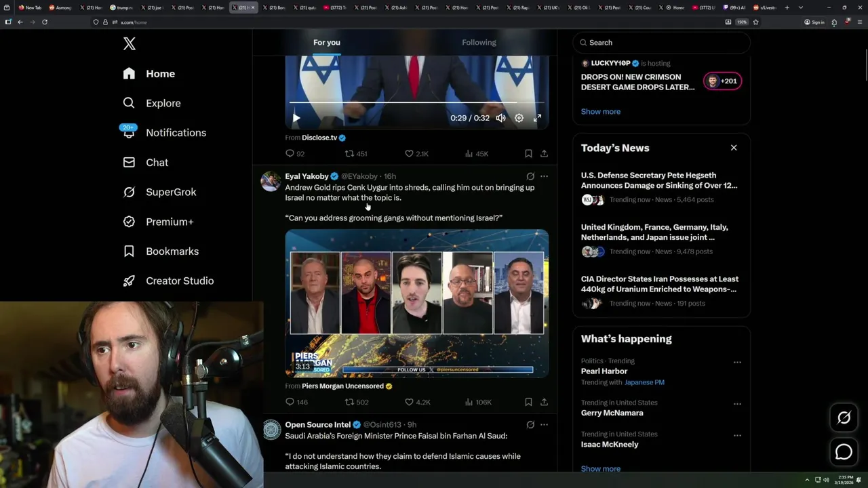Play the Disclose.tv video
This screenshot has height=488, width=868.
point(296,118)
